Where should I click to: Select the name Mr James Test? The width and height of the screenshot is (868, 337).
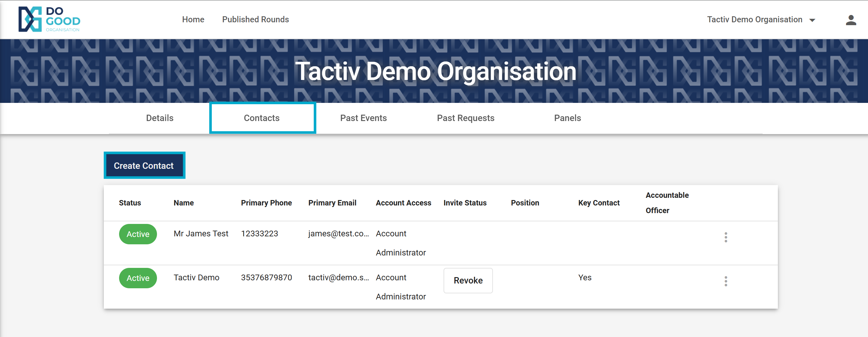click(201, 233)
